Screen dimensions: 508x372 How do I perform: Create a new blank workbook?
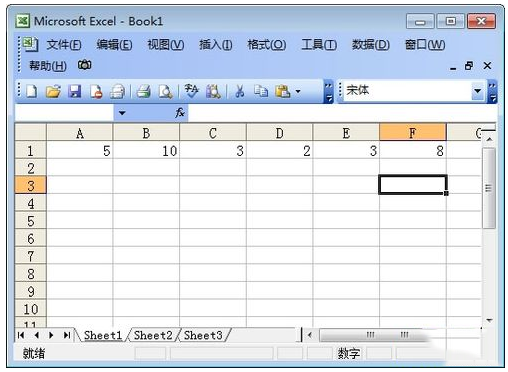click(32, 91)
